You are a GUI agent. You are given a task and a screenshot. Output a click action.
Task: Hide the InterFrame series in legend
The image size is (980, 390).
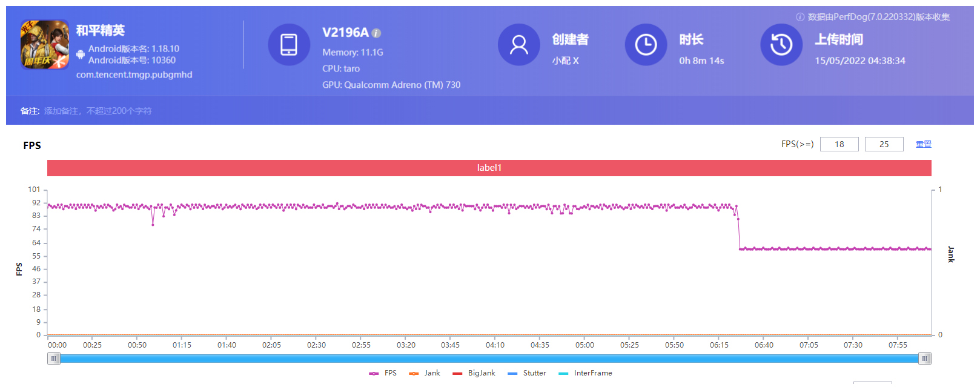point(585,373)
